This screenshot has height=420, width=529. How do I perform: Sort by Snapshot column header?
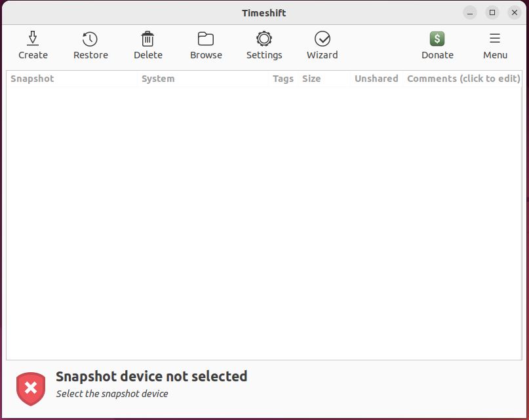coord(72,79)
